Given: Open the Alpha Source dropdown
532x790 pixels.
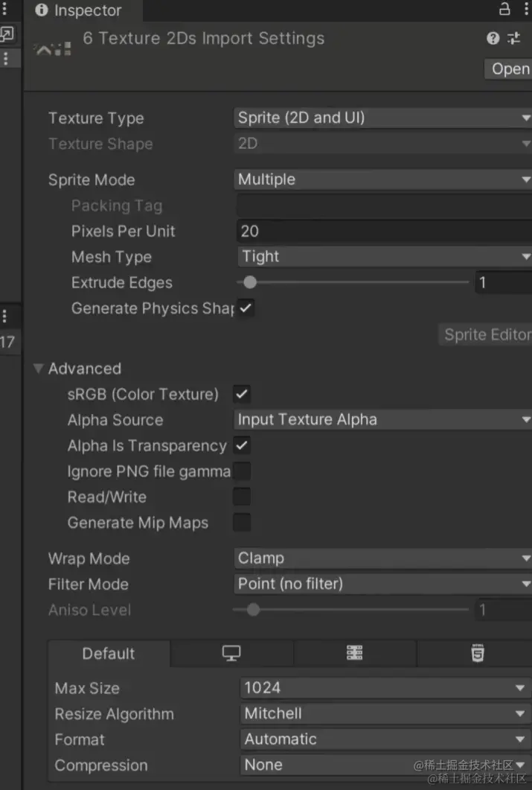Looking at the screenshot, I should pos(383,420).
